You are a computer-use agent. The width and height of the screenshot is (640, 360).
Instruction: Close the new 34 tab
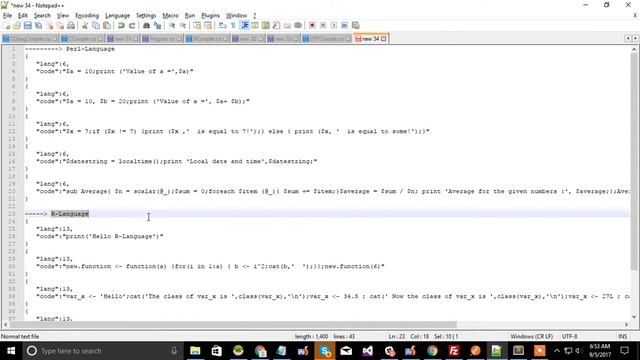pyautogui.click(x=384, y=39)
